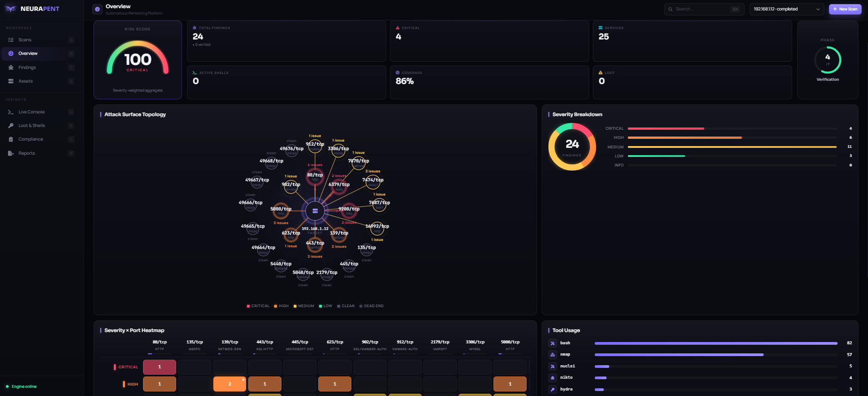This screenshot has height=396, width=868.
Task: Click the MEDIUM legend swatch
Action: pos(295,306)
